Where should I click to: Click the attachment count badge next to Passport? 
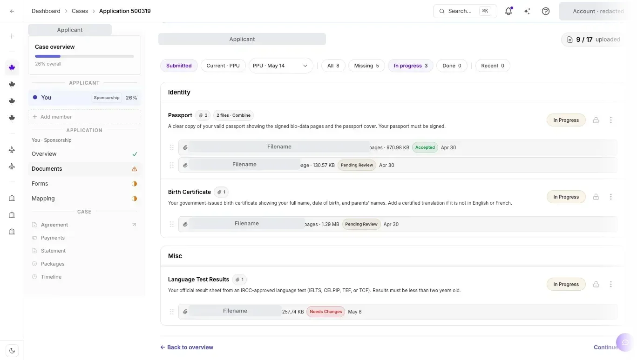(203, 115)
